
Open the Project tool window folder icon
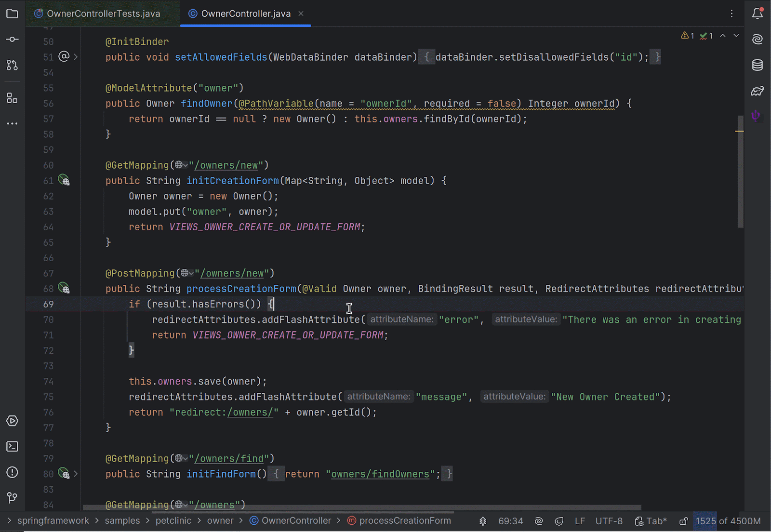tap(12, 13)
